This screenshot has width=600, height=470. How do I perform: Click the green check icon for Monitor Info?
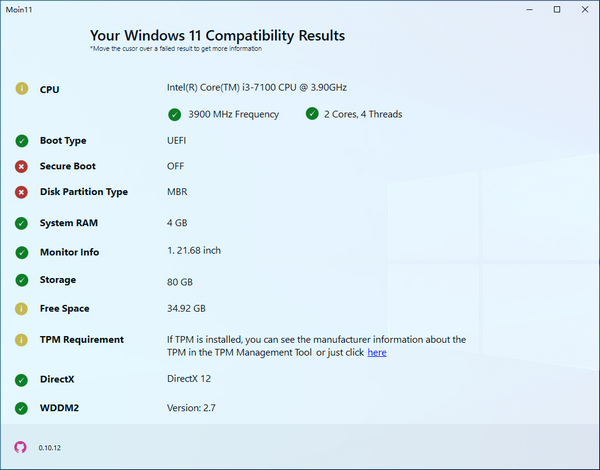[x=22, y=253]
